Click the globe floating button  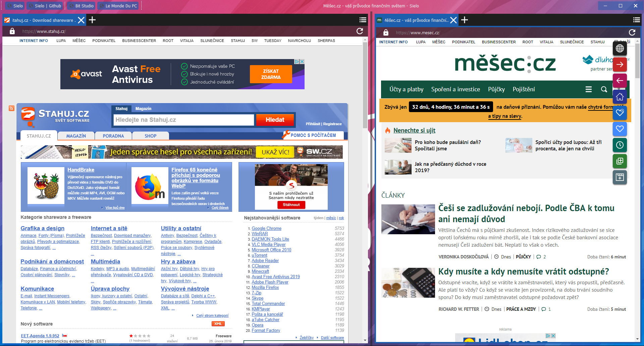click(x=620, y=48)
